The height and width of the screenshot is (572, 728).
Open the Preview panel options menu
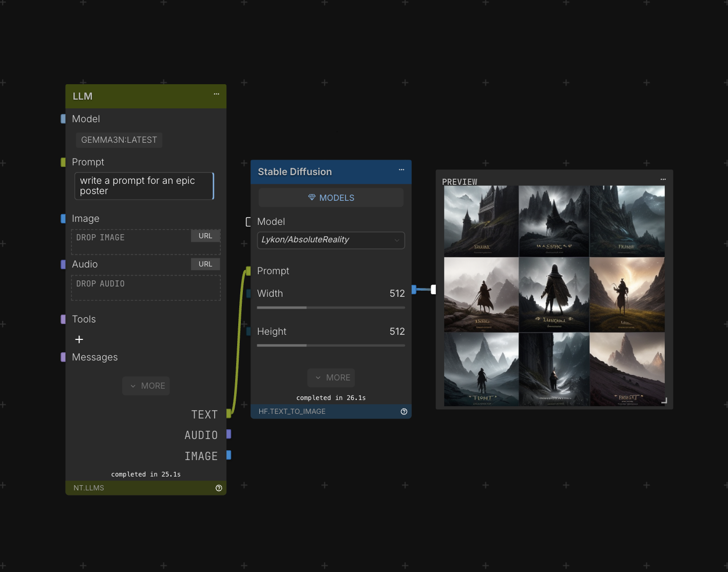663,179
